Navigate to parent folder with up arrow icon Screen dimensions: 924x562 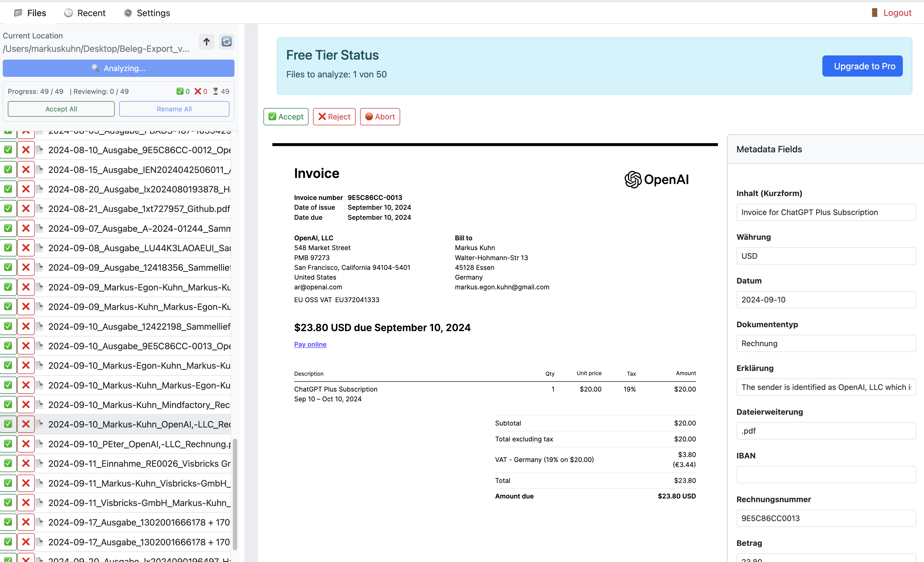206,41
